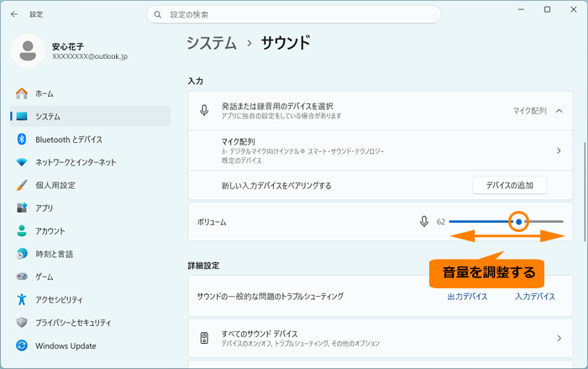Click the システム monitor icon

pos(22,116)
